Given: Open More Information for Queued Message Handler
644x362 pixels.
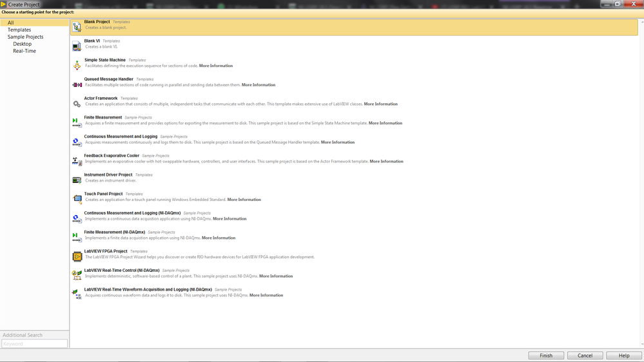Looking at the screenshot, I should [x=259, y=85].
